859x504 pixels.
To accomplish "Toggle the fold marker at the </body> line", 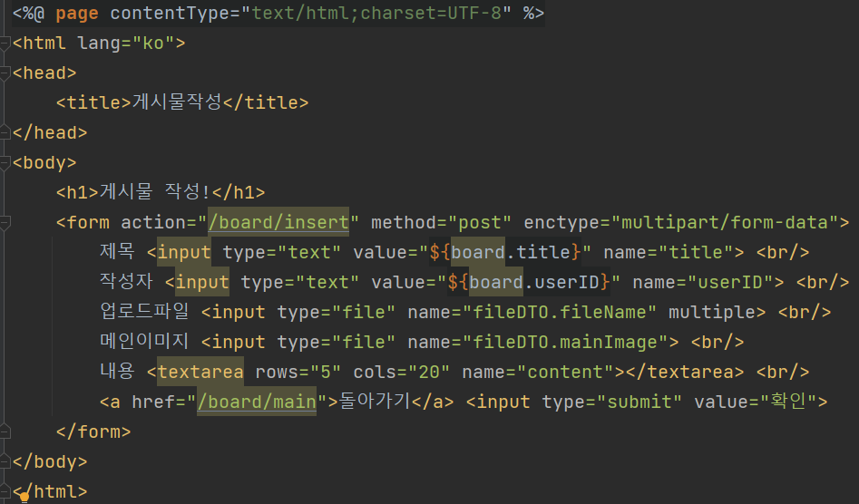I will tap(5, 462).
